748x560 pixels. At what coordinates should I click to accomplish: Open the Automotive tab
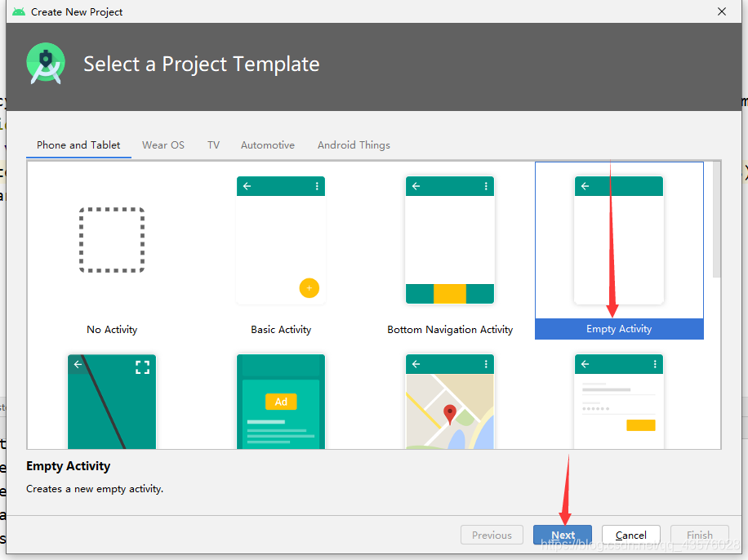[x=268, y=145]
